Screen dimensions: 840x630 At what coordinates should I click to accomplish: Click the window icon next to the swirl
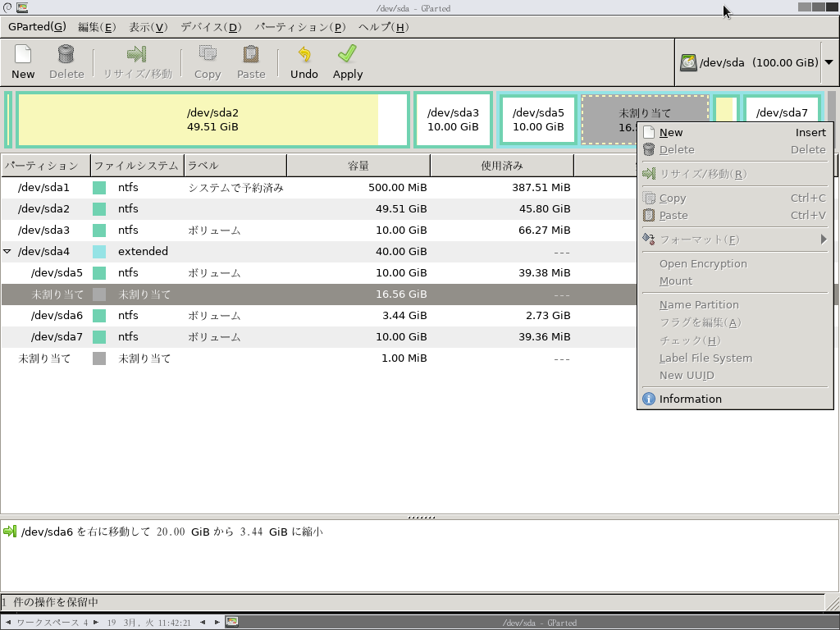click(x=22, y=7)
